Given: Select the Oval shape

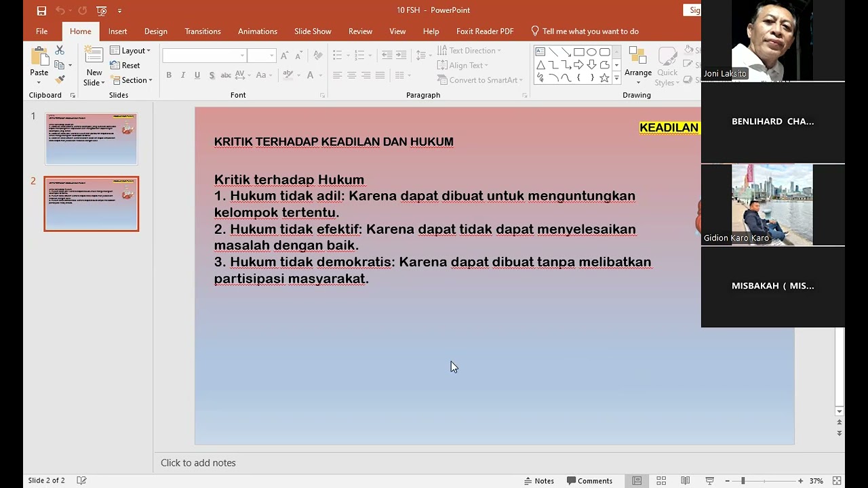Looking at the screenshot, I should click(x=591, y=52).
